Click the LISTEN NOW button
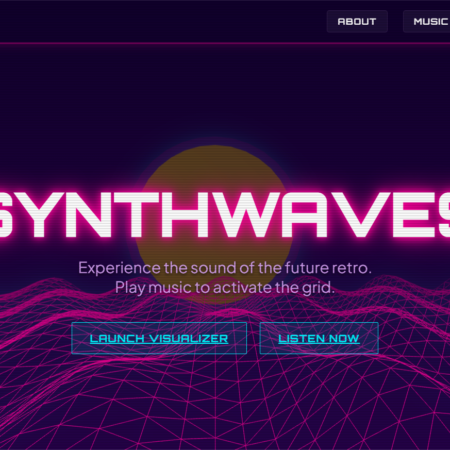This screenshot has height=450, width=450. tap(319, 338)
